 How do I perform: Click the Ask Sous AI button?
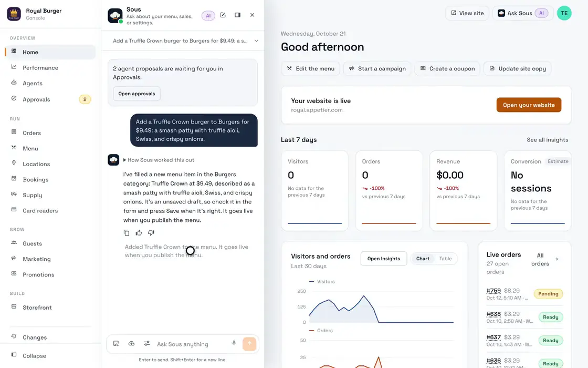coord(523,13)
